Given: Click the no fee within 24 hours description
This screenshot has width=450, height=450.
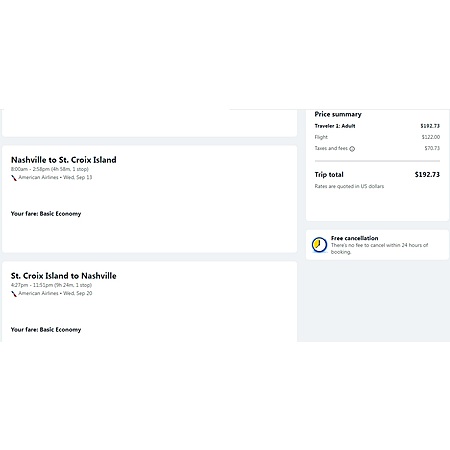Looking at the screenshot, I should [379, 249].
